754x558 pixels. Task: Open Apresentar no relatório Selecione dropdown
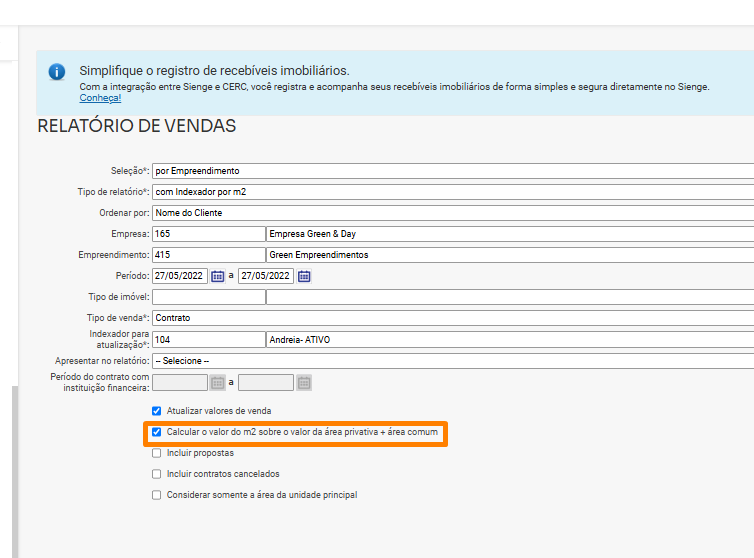click(x=453, y=361)
